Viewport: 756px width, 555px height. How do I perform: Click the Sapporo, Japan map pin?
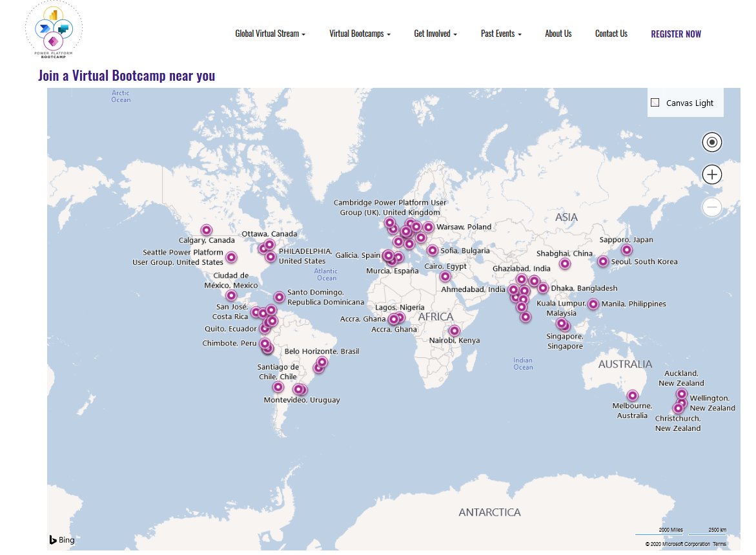tap(627, 249)
